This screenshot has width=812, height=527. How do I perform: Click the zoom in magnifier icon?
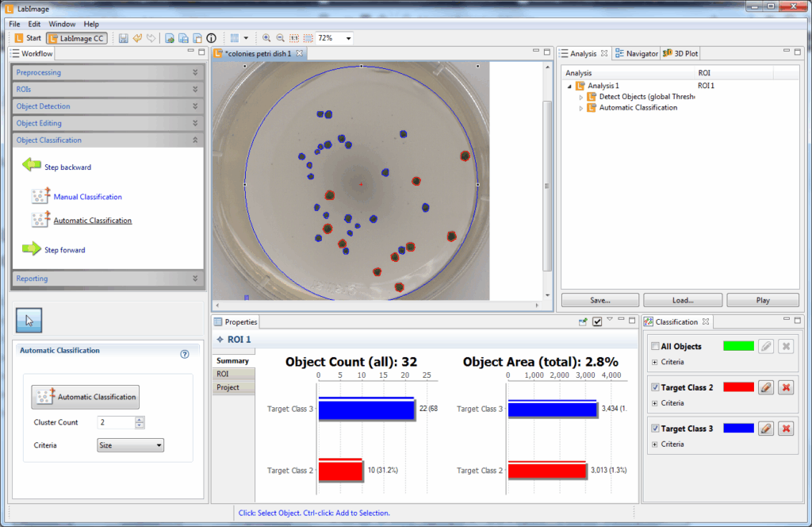coord(266,38)
